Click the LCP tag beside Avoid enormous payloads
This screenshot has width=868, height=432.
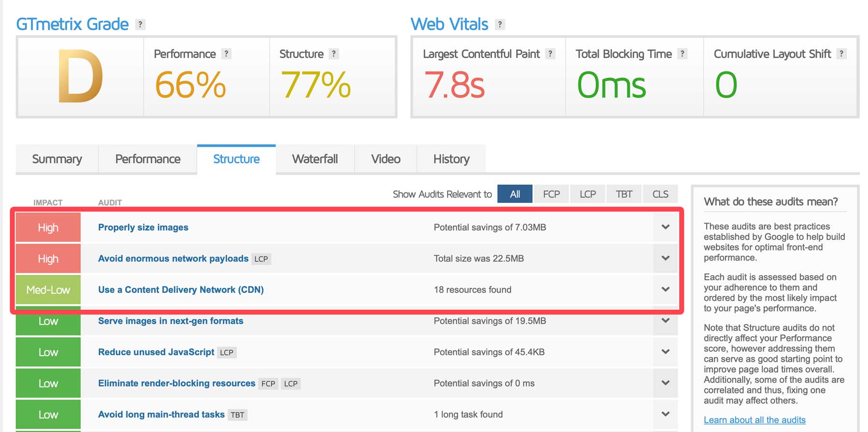[261, 259]
